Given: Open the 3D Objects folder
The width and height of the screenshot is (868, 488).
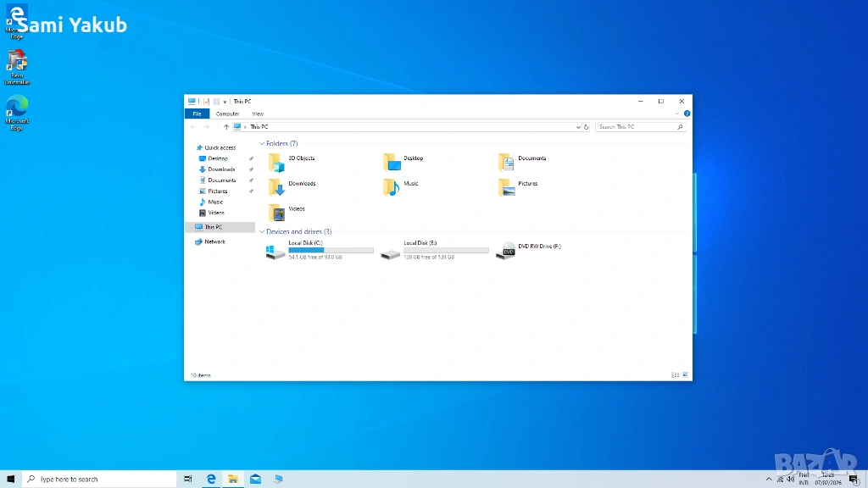Looking at the screenshot, I should [276, 163].
